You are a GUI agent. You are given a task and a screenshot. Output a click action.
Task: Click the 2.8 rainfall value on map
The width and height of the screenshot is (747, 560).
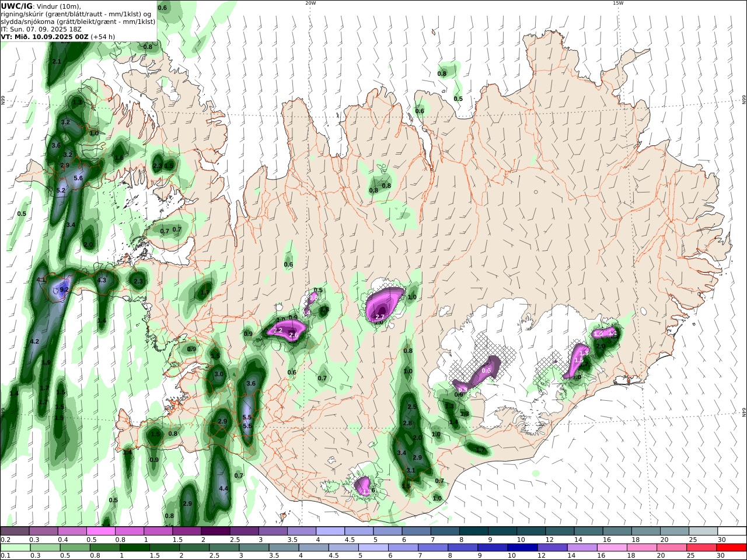click(x=407, y=423)
